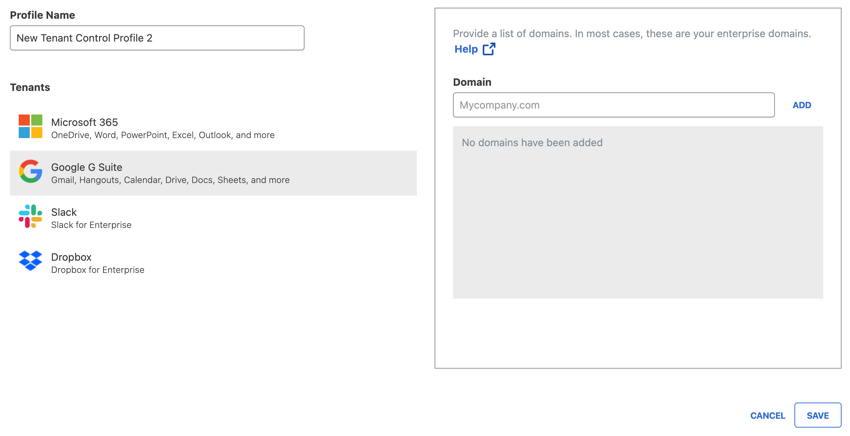The height and width of the screenshot is (436, 850).
Task: Choose the Slack tenant title
Action: 64,212
